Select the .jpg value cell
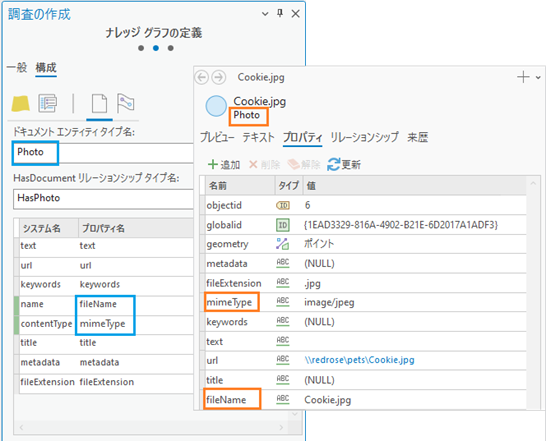This screenshot has height=441, width=546. [312, 283]
